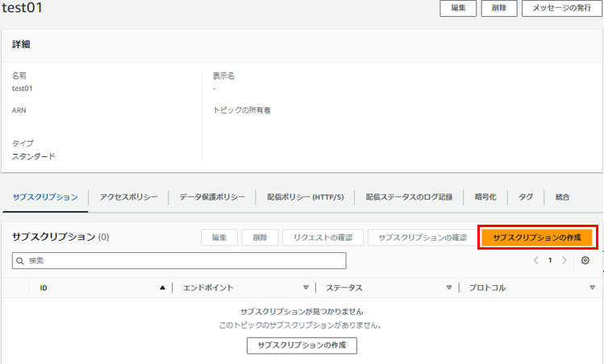The image size is (604, 364).
Task: Switch to 暗号化 tab
Action: point(485,197)
